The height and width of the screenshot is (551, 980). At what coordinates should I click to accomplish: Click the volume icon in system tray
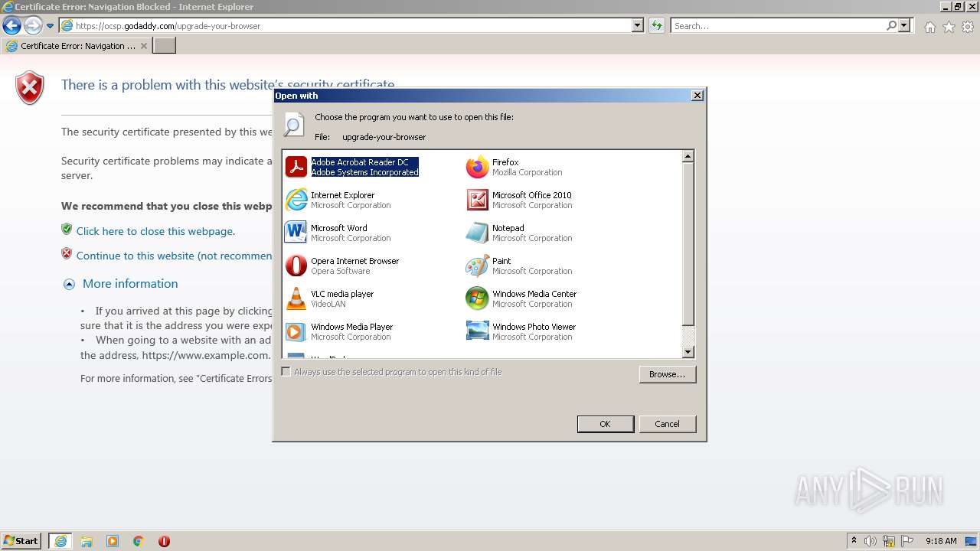[x=871, y=541]
